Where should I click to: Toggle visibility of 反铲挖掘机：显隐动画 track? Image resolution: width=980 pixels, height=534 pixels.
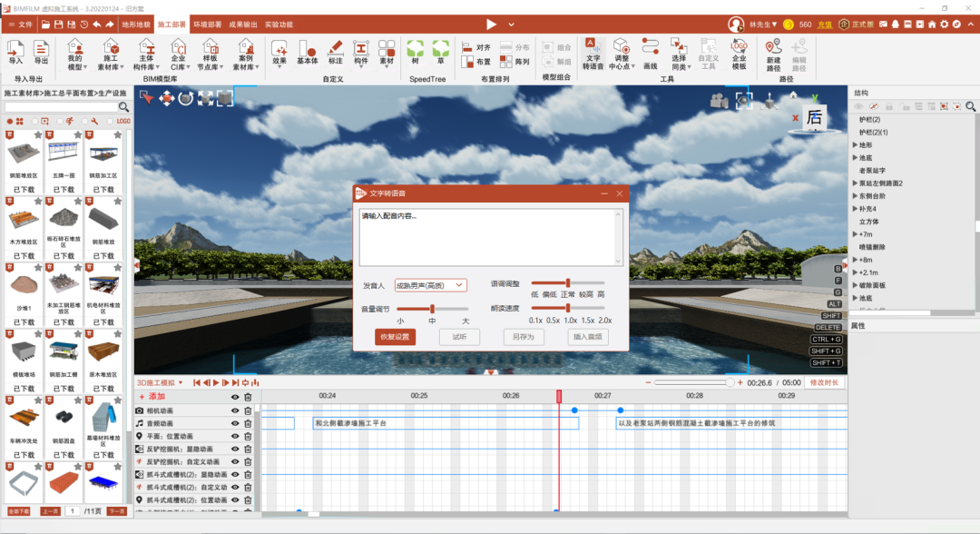[x=235, y=449]
